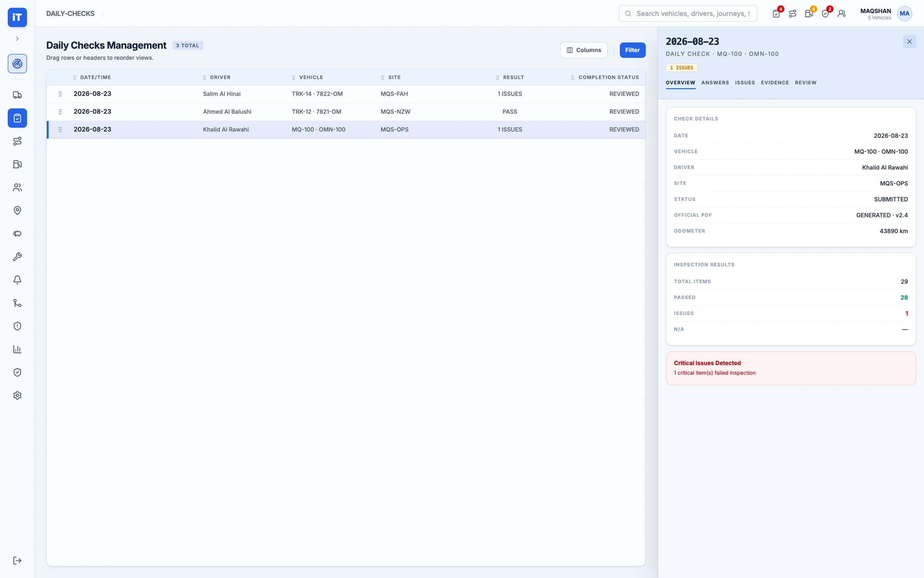The image size is (924, 578).
Task: Open fuel notifications with orange badge
Action: [809, 13]
